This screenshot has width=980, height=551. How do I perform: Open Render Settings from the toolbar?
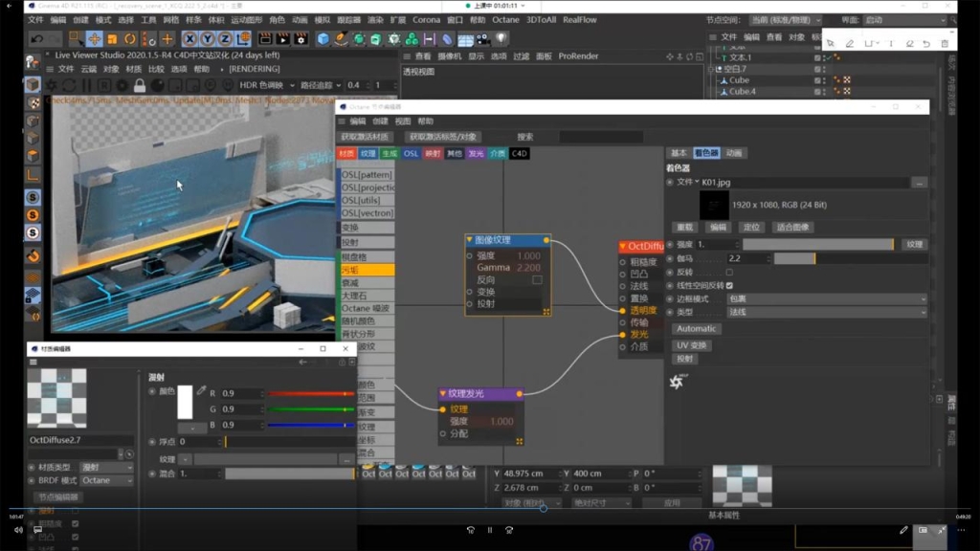[301, 39]
